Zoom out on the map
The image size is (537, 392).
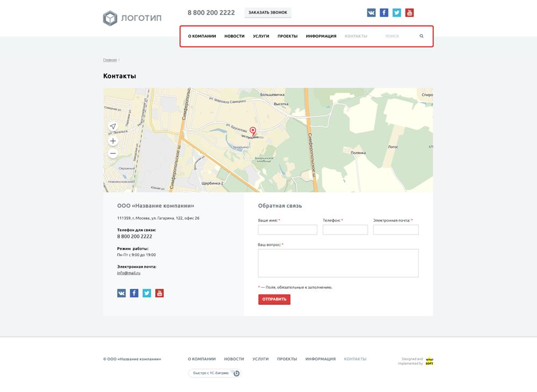click(113, 154)
